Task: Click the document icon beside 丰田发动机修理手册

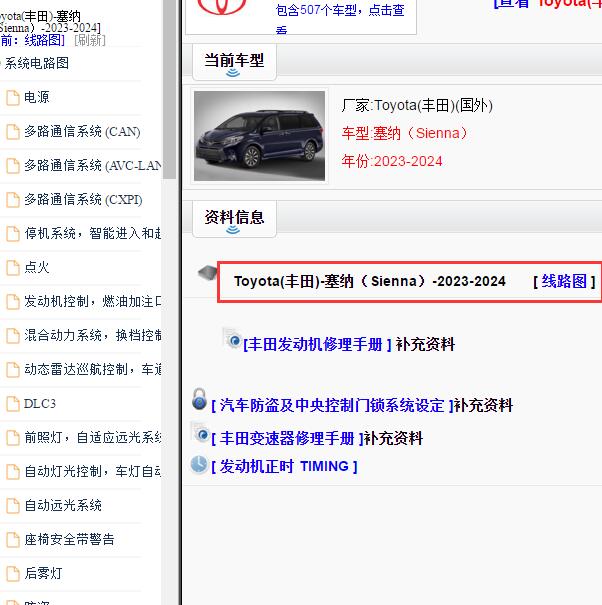Action: pyautogui.click(x=233, y=338)
